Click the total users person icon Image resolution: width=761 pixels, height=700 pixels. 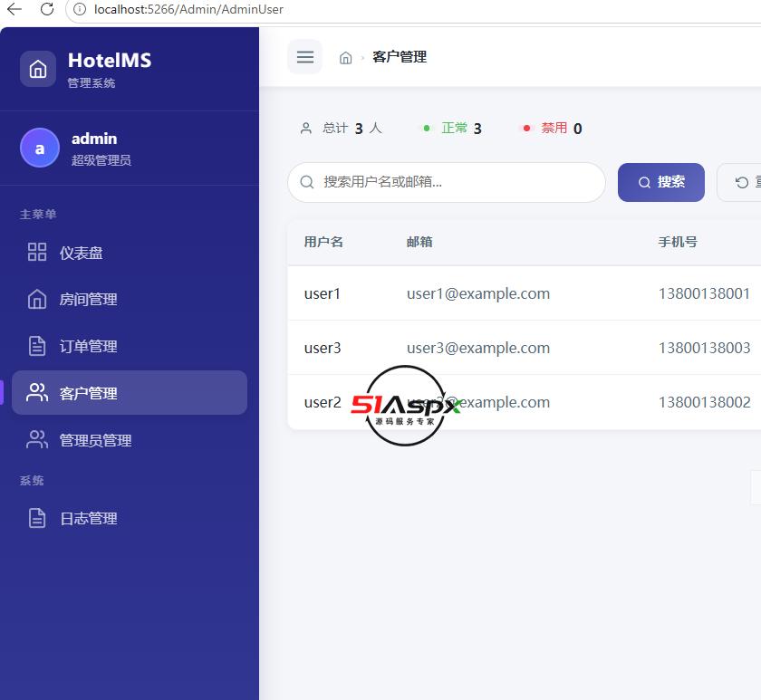(x=306, y=129)
